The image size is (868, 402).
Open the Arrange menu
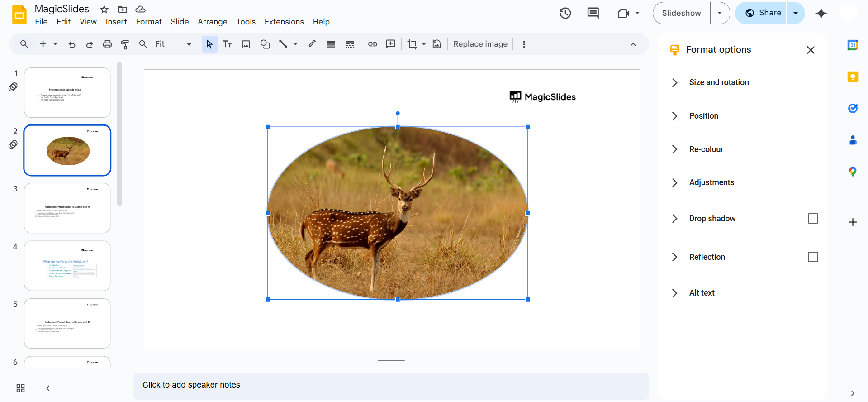(212, 22)
